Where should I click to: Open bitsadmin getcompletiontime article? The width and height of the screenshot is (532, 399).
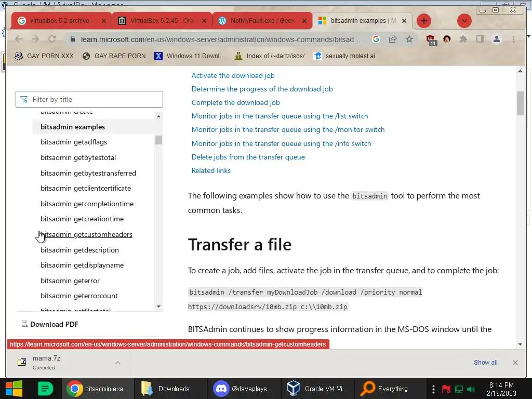pyautogui.click(x=87, y=204)
